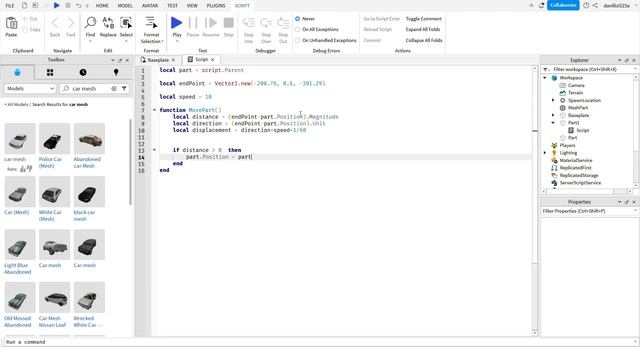Viewport: 640px width, 360px height.
Task: Click the Step Over debugger icon
Action: pos(266,23)
